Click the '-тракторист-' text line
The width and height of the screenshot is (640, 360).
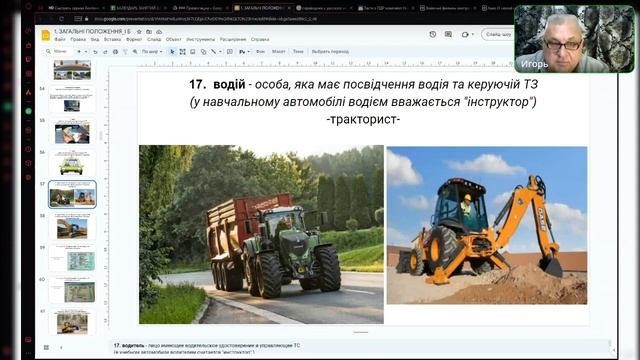pos(363,120)
